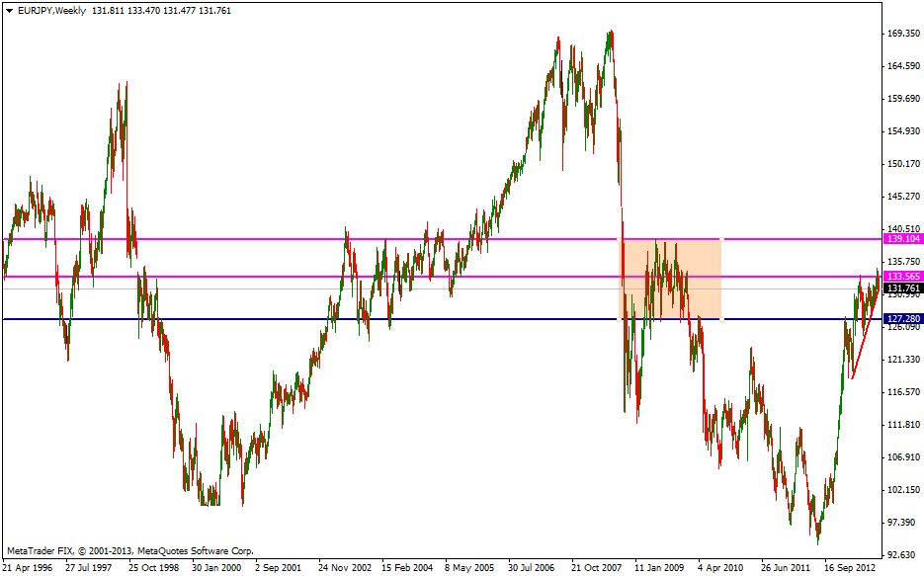924x576 pixels.
Task: Click the 131.761 current price tag
Action: [x=902, y=288]
